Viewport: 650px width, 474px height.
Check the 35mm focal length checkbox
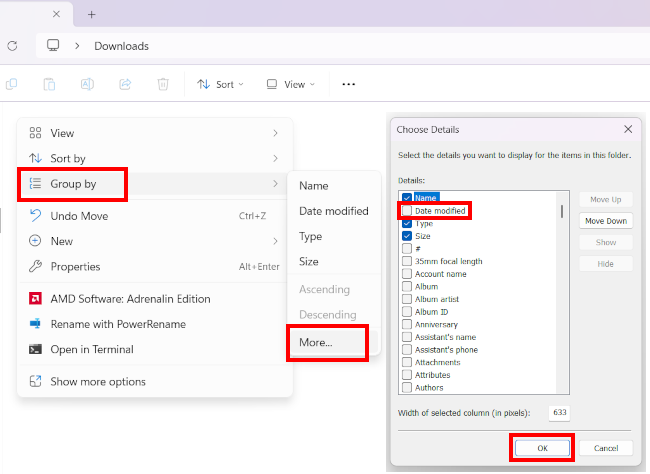tap(407, 261)
